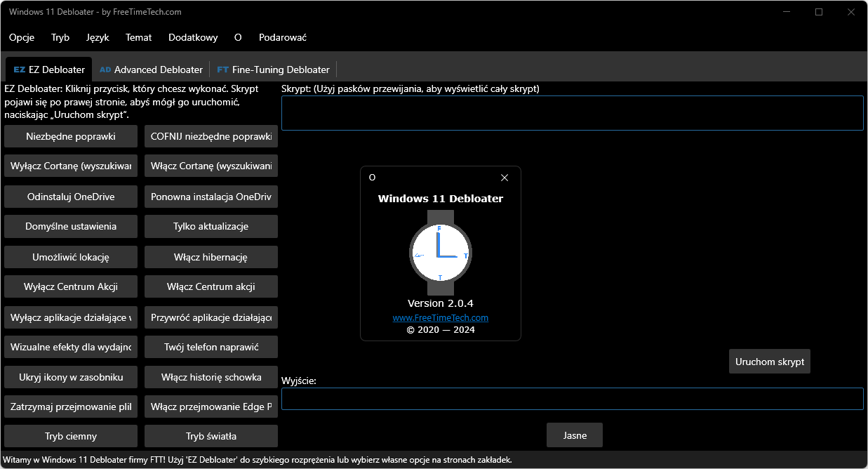The image size is (868, 469).
Task: Switch to Fine-Tuning Debloater tab
Action: coord(273,70)
